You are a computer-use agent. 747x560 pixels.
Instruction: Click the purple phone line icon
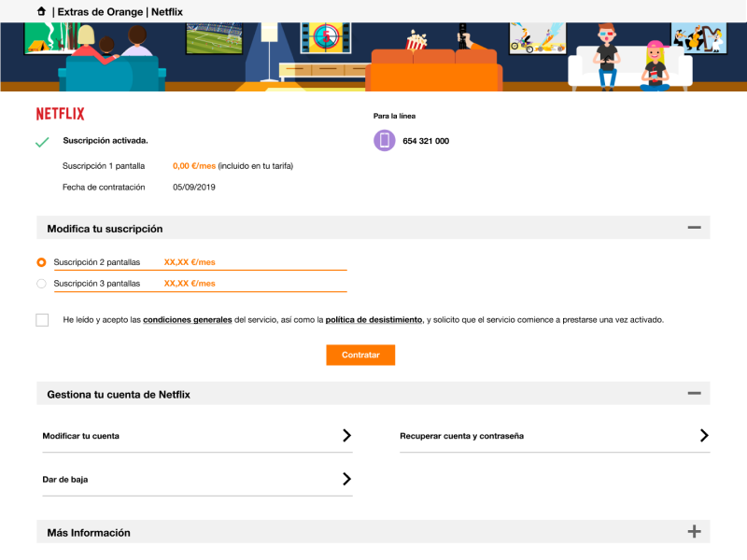pos(385,141)
